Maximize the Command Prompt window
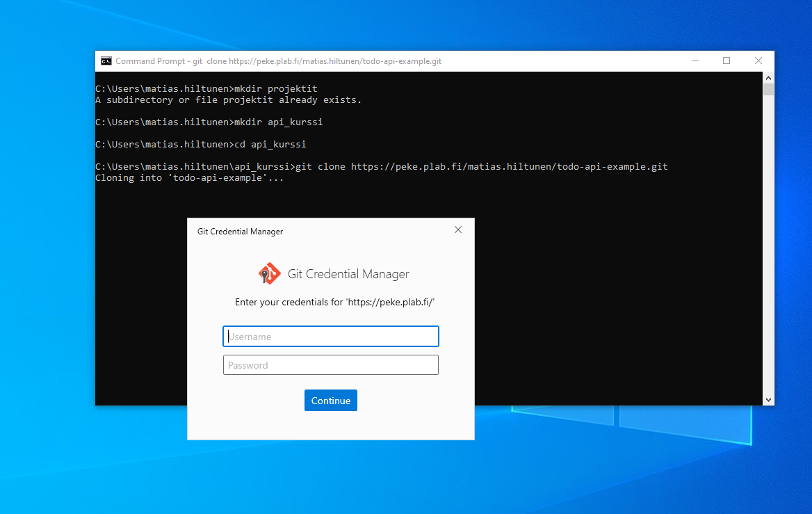 point(726,61)
